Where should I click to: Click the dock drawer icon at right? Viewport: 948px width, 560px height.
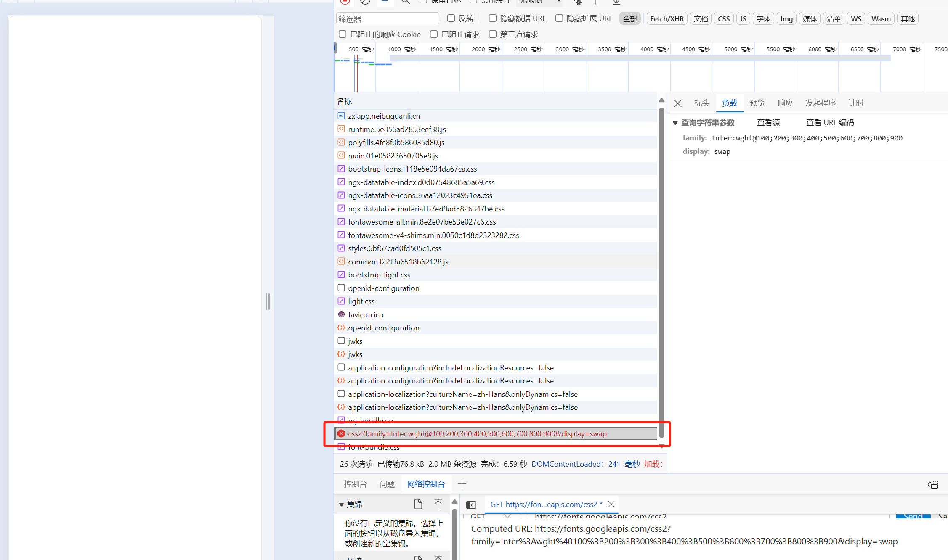click(x=933, y=484)
